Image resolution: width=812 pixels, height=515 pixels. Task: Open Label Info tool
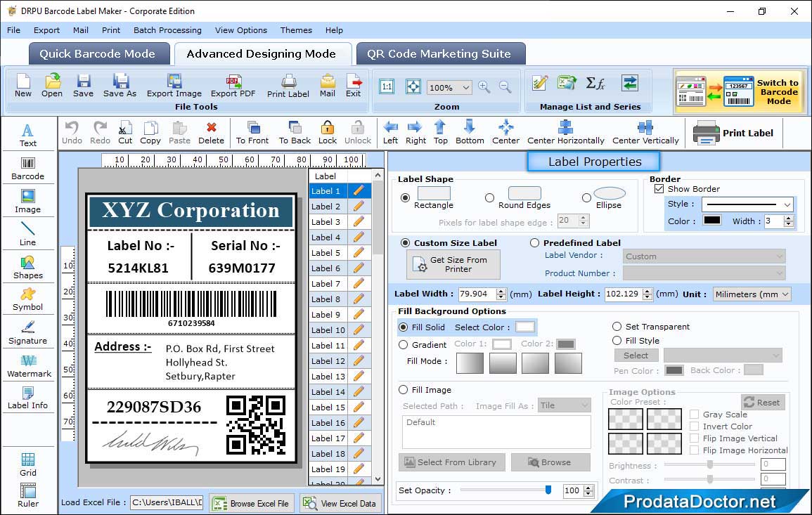(x=28, y=398)
